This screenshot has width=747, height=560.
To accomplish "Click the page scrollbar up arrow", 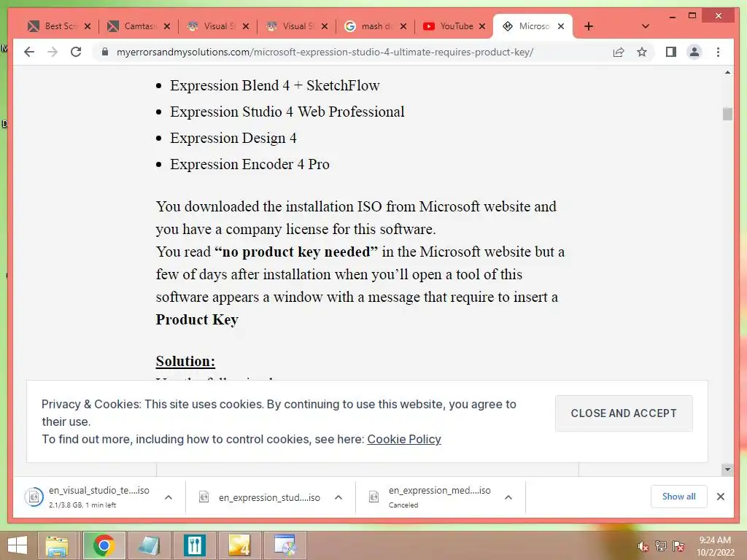I will pos(727,72).
